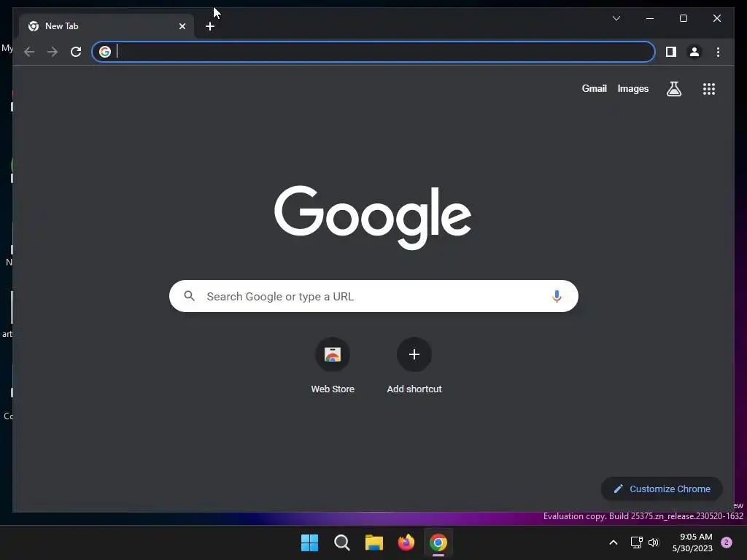Open the Web Store shortcut
This screenshot has width=747, height=560.
tap(333, 366)
